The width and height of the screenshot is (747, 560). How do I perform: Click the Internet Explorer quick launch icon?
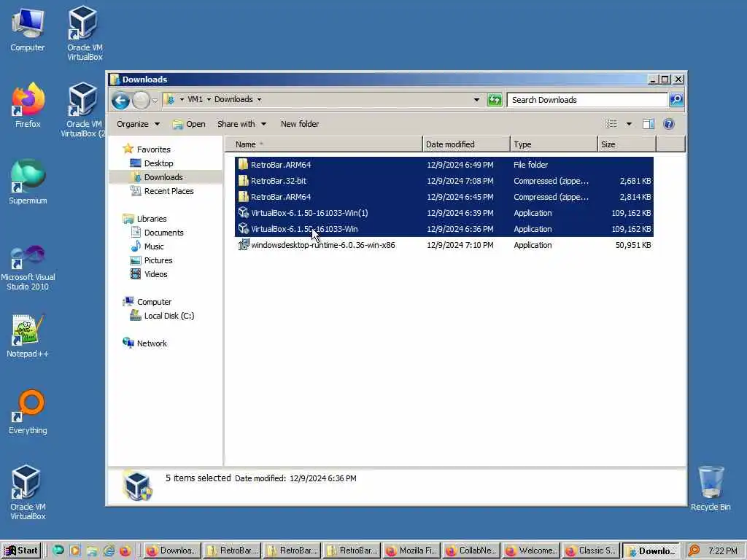pos(109,551)
